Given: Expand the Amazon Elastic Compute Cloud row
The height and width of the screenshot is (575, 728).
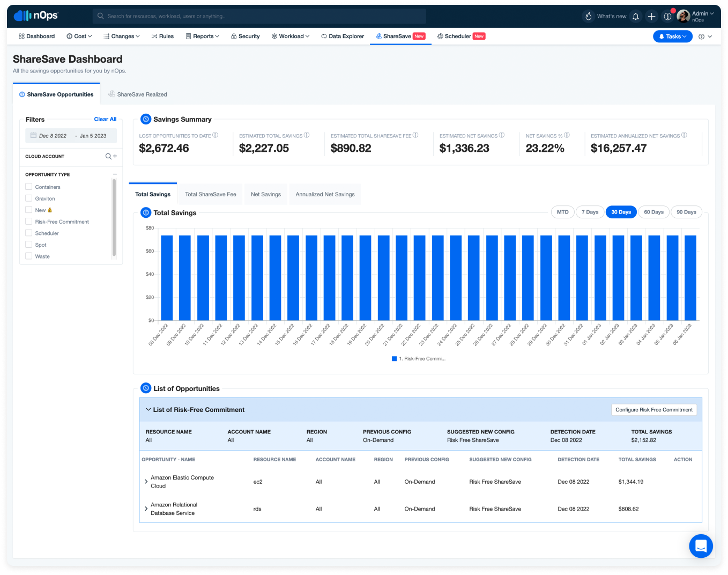Looking at the screenshot, I should tap(146, 482).
